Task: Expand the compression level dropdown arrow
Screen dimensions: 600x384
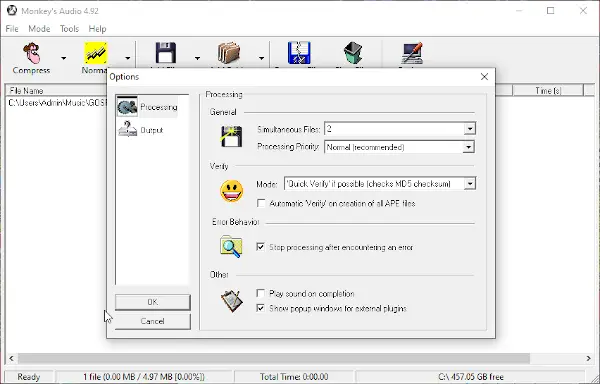Action: coord(127,58)
